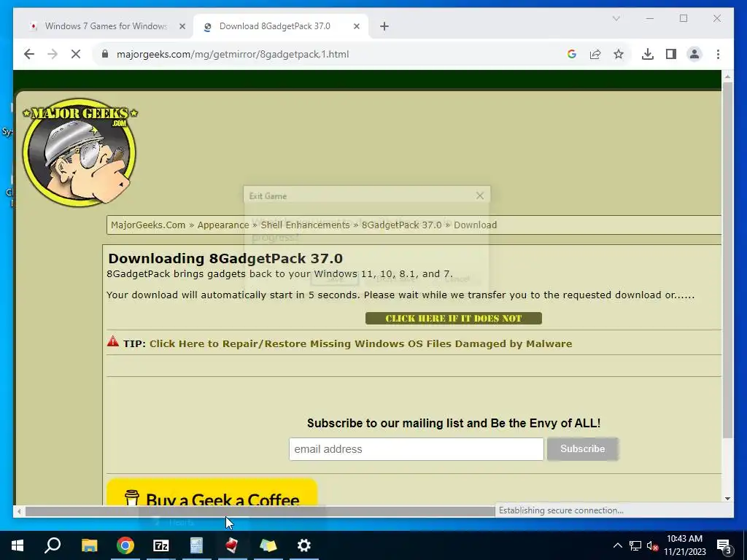The height and width of the screenshot is (560, 747).
Task: Click the red warning TIP icon
Action: click(113, 341)
